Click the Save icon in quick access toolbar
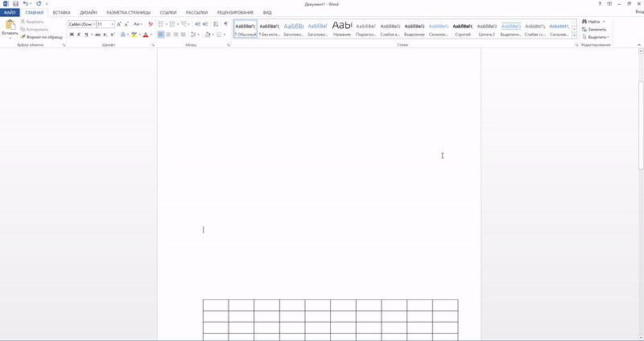The height and width of the screenshot is (341, 644). point(15,4)
